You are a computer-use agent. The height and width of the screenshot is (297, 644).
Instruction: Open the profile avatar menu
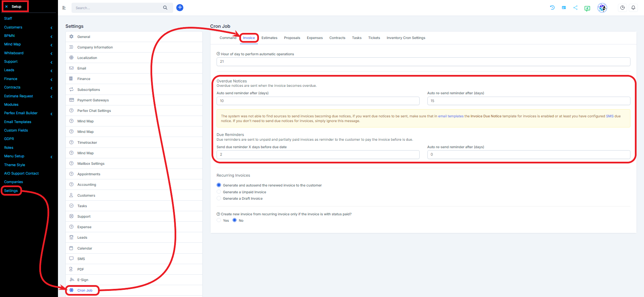[x=602, y=7]
